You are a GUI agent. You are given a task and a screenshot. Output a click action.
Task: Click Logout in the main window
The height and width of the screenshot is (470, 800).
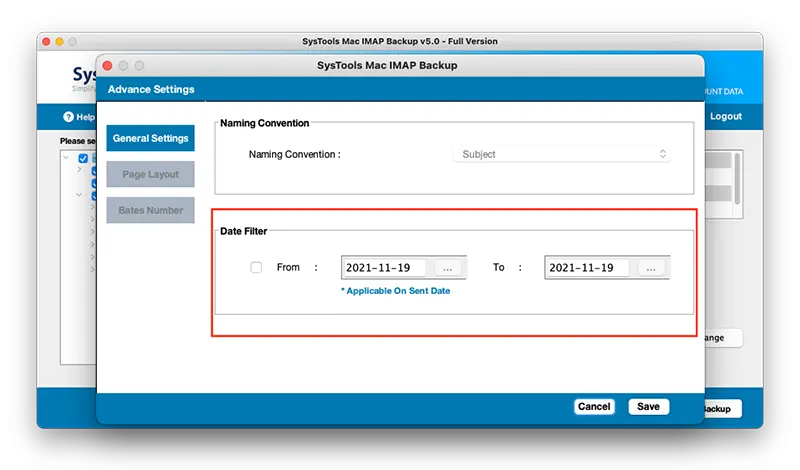click(x=726, y=116)
